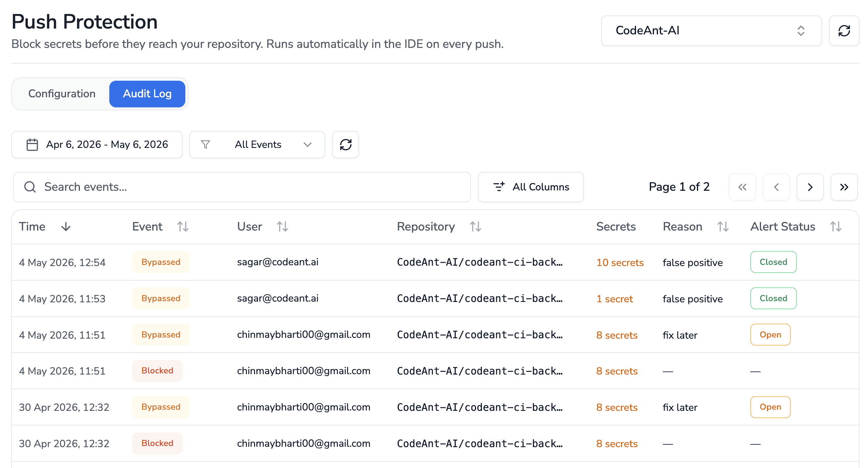The width and height of the screenshot is (868, 468).
Task: Open 8 secrets on 4 May Bypassed row
Action: click(x=617, y=335)
